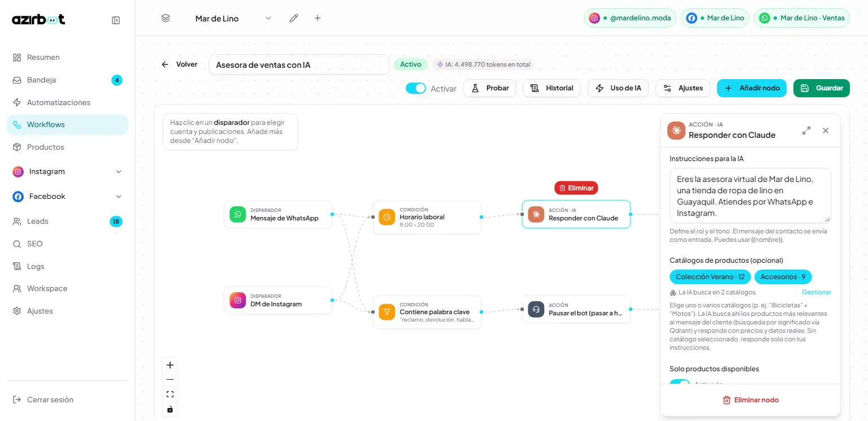Screen dimensions: 868x421
Task: Go to Automatizaciones in sidebar
Action: (68, 103)
